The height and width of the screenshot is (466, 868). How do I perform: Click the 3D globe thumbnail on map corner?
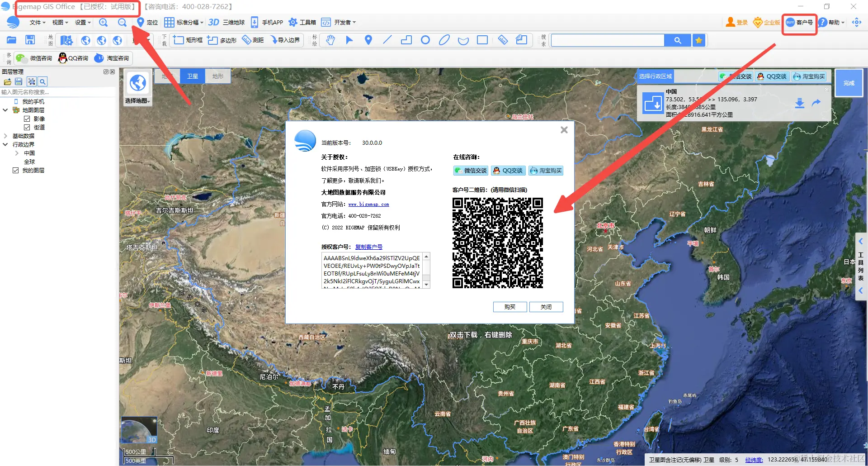[139, 430]
